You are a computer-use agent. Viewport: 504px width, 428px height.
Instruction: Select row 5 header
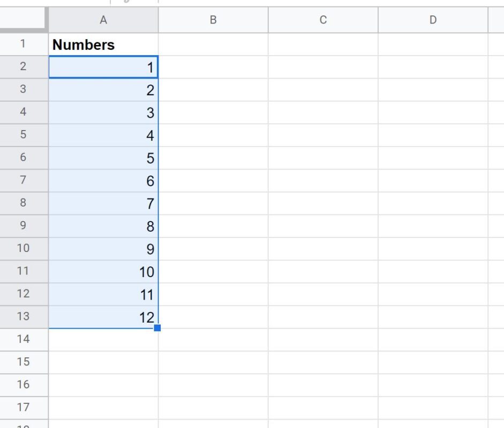click(24, 135)
